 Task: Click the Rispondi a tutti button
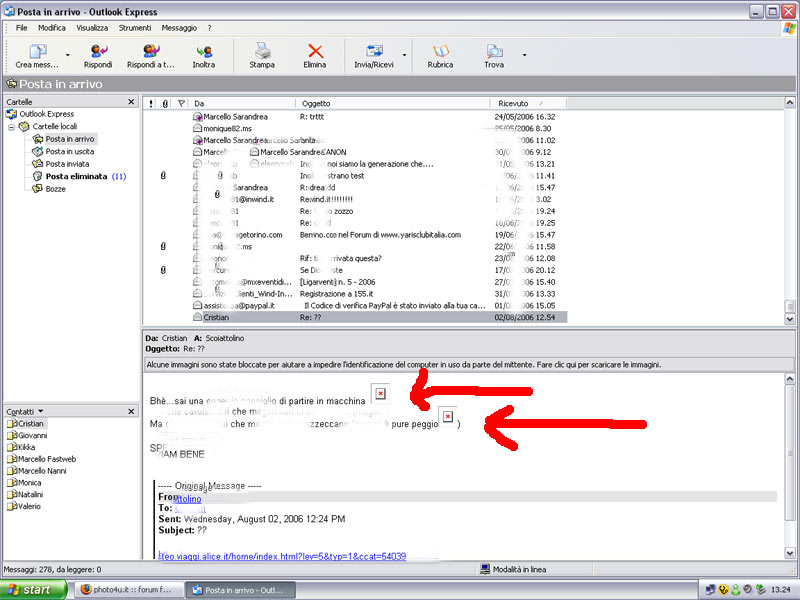pos(151,56)
